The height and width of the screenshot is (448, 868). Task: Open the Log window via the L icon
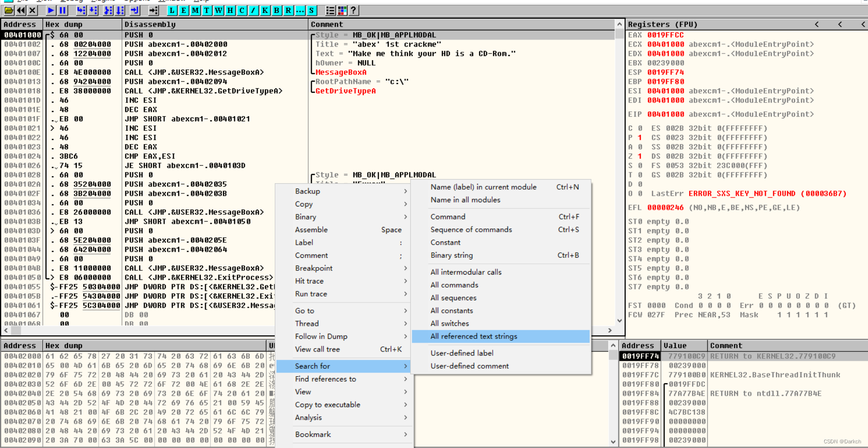pyautogui.click(x=172, y=10)
